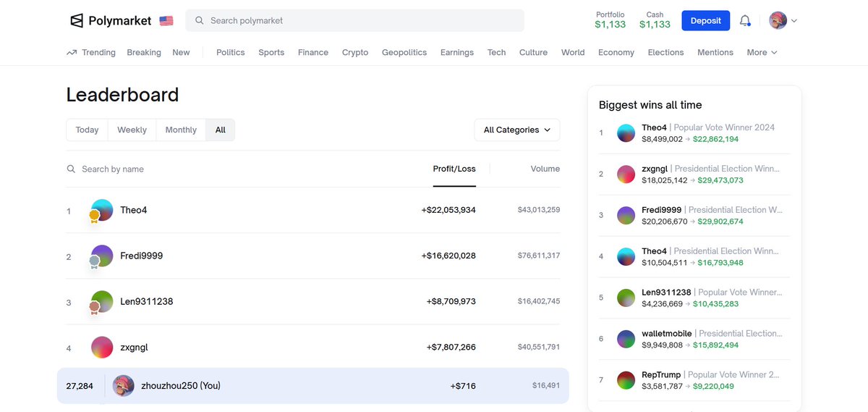Click the Trending arrow icon

(72, 52)
